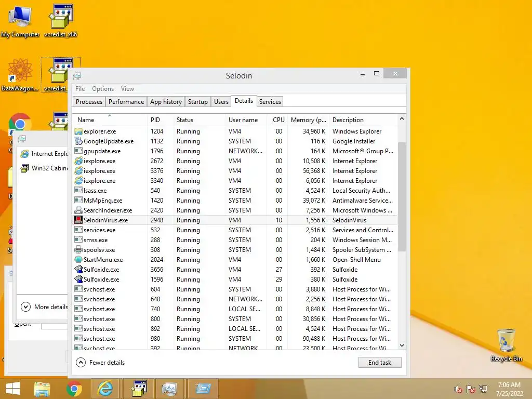
Task: Click the GoogleUpdate.exe process icon
Action: [x=78, y=141]
